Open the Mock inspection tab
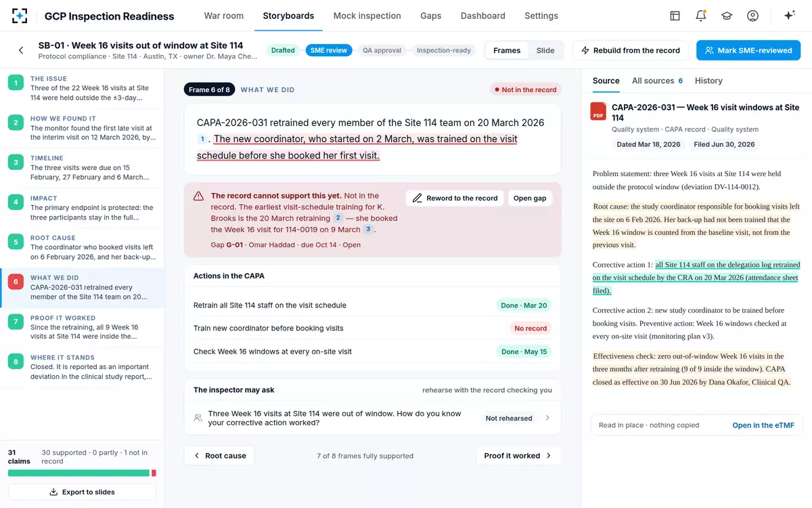Image resolution: width=812 pixels, height=508 pixels. (x=367, y=16)
